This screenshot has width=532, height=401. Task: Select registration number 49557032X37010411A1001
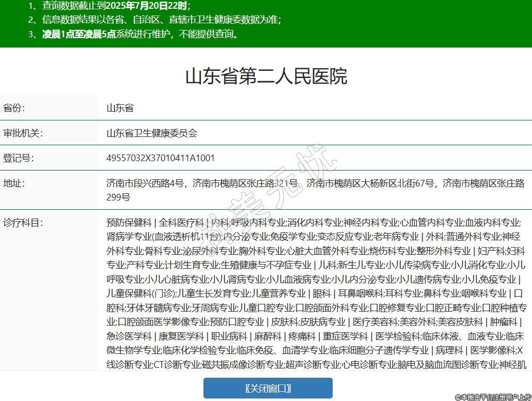[161, 158]
